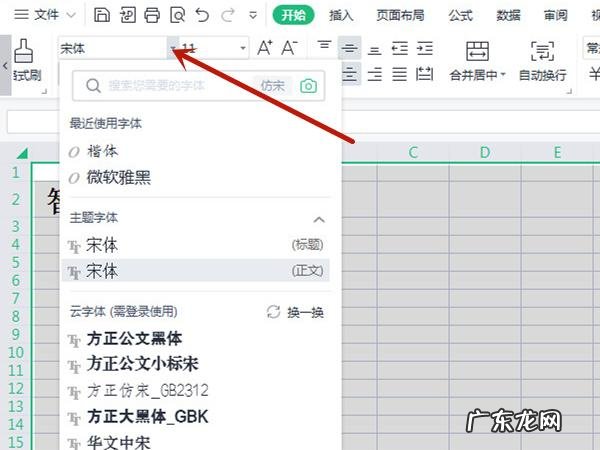
Task: Select column D header
Action: [484, 152]
